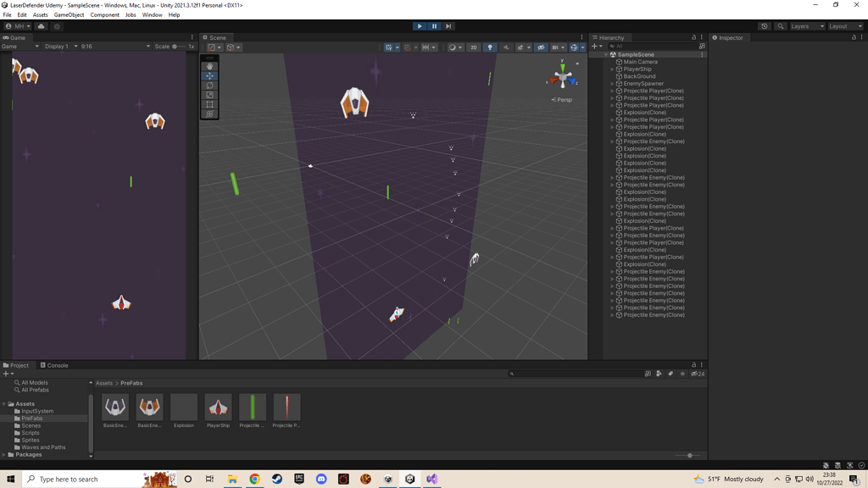The height and width of the screenshot is (488, 868).
Task: Select the Rect tool in Scene toolbar
Action: (x=209, y=104)
